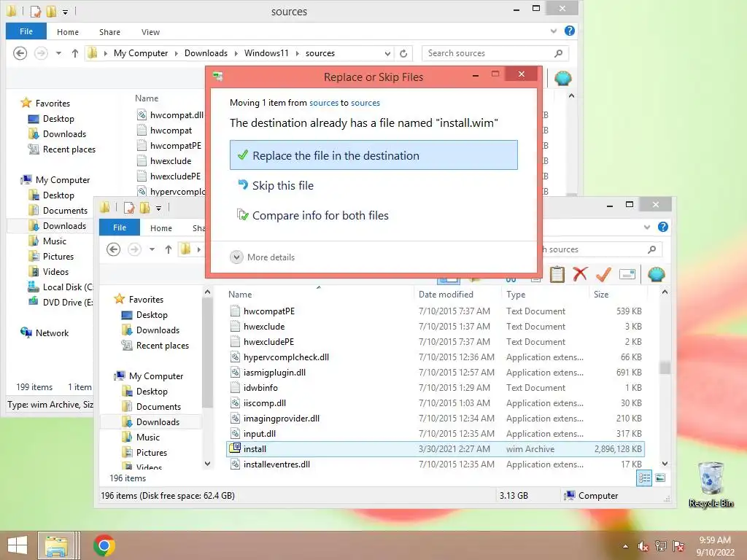
Task: Select Local Disk (C:) in back window sidebar
Action: 61,287
